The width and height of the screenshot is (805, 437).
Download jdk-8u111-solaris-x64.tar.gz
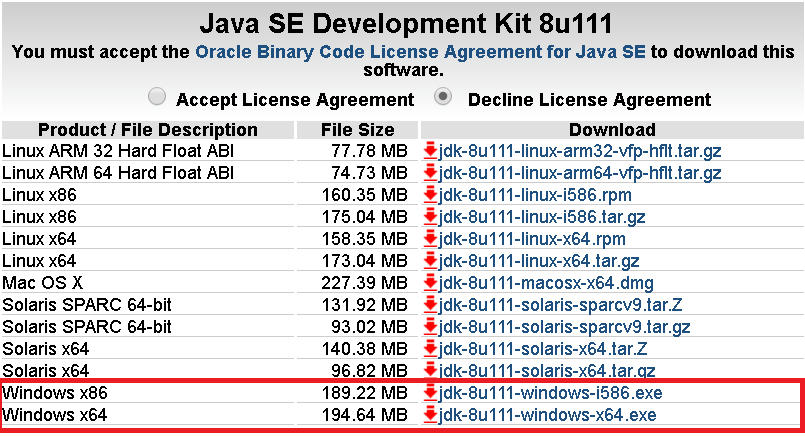click(x=547, y=371)
